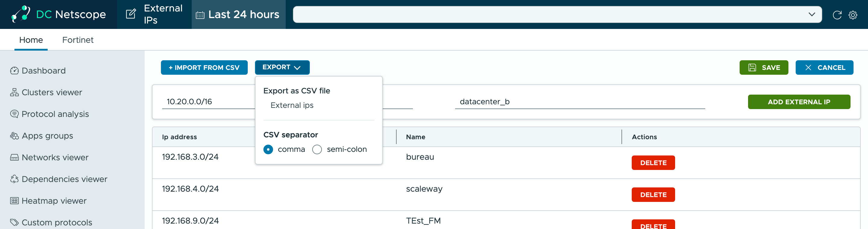The width and height of the screenshot is (868, 229).
Task: Open Dashboard from the sidebar
Action: (x=38, y=71)
